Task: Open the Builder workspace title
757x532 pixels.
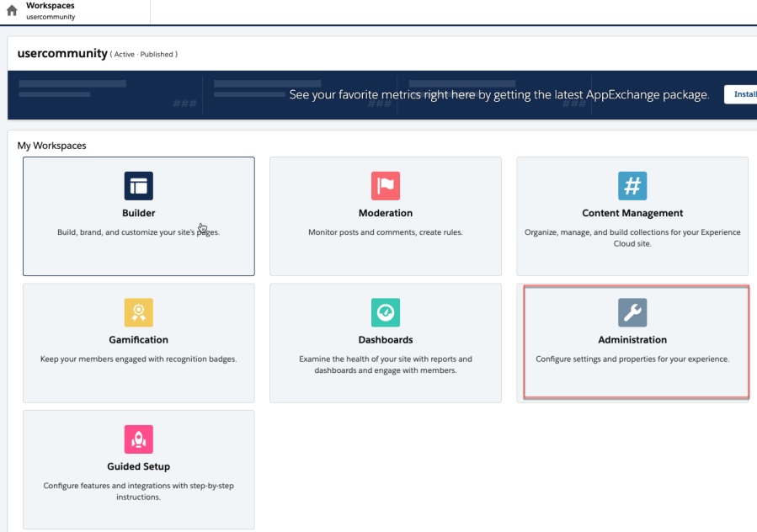Action: pyautogui.click(x=139, y=213)
